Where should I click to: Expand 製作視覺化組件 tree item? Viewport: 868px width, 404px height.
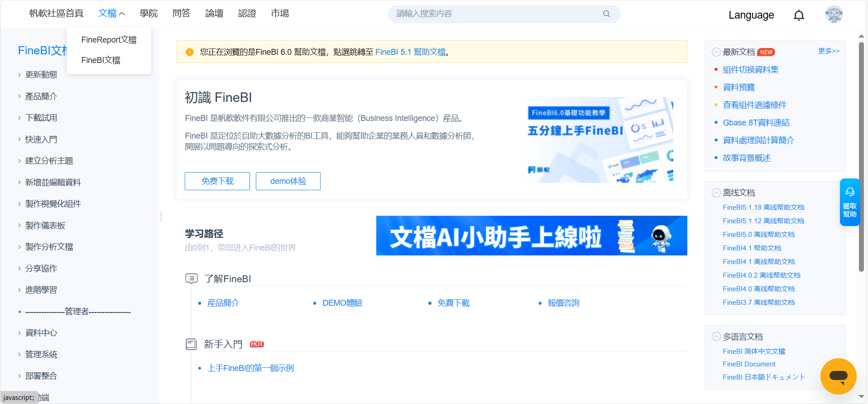[19, 204]
